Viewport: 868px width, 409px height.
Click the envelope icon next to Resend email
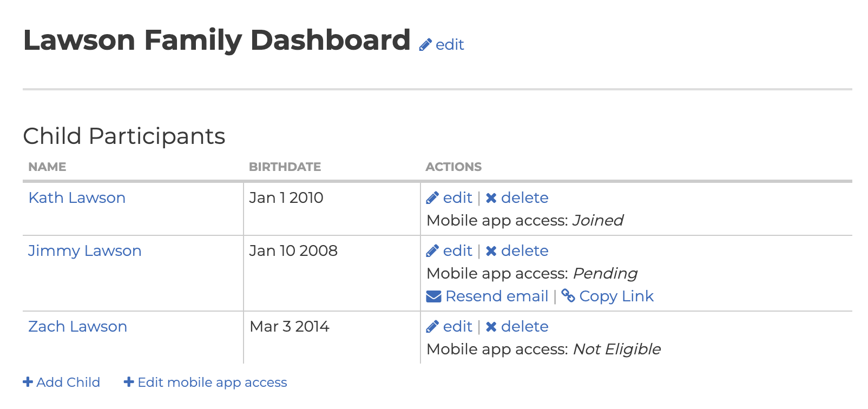pos(433,296)
